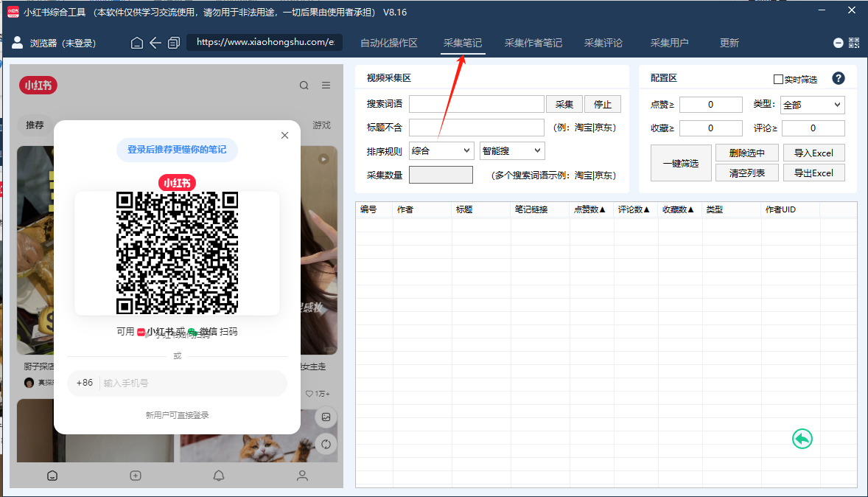Open the 更新 tab
This screenshot has width=868, height=497.
tap(729, 44)
